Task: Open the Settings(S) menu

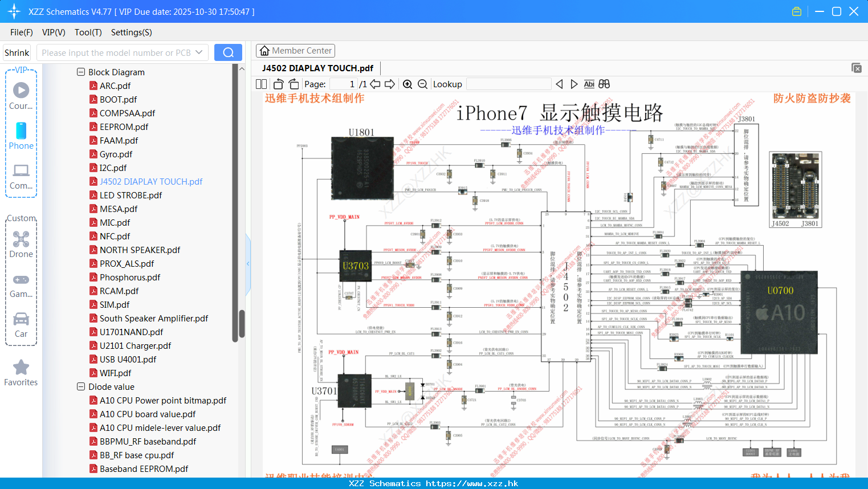Action: pos(132,32)
